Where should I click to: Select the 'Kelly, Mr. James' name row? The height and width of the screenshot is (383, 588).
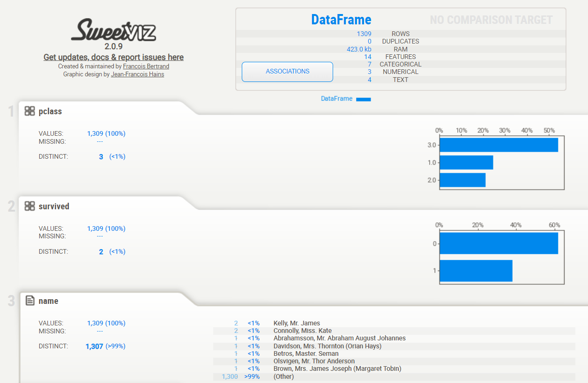[297, 323]
